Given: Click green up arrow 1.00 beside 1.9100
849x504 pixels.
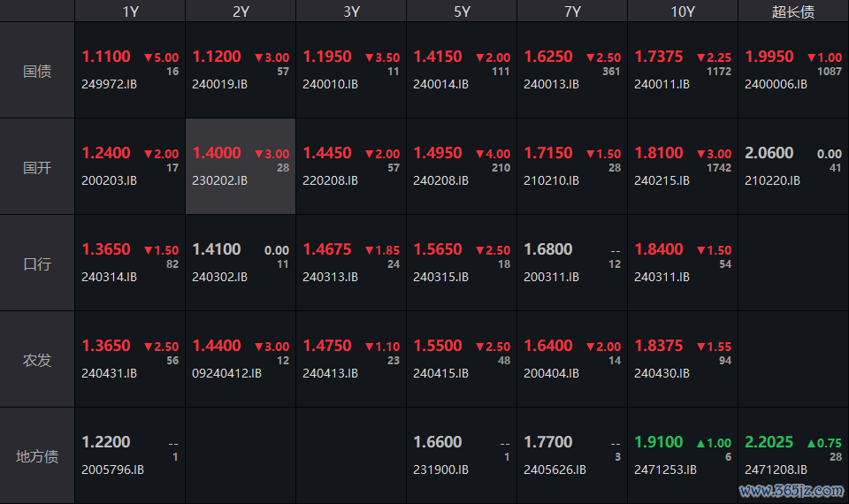Looking at the screenshot, I should 713,443.
